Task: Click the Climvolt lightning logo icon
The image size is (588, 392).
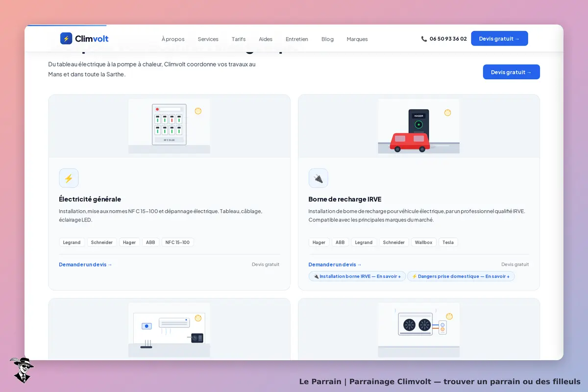Action: click(x=66, y=38)
